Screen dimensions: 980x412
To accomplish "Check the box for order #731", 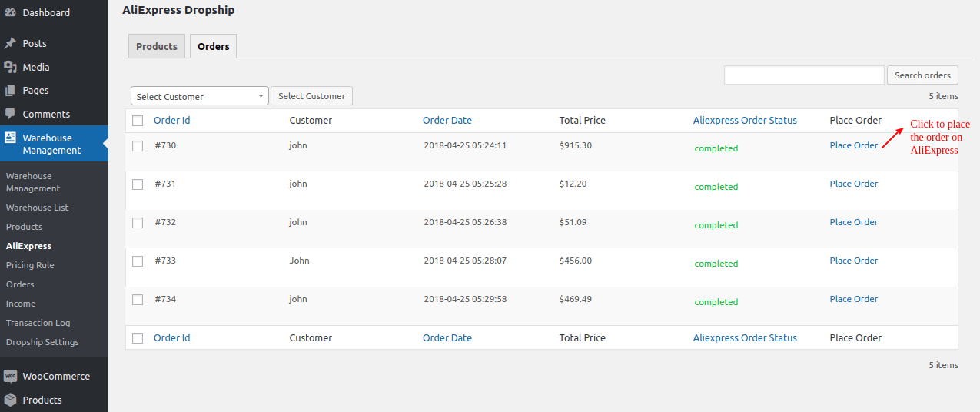I will 138,184.
